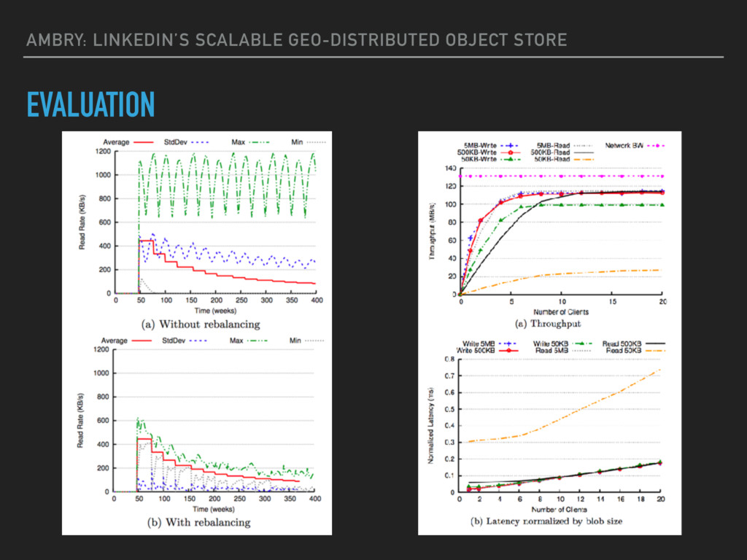This screenshot has width=747, height=560.
Task: Click "Read 5MB" legend in Latency chart
Action: point(551,351)
